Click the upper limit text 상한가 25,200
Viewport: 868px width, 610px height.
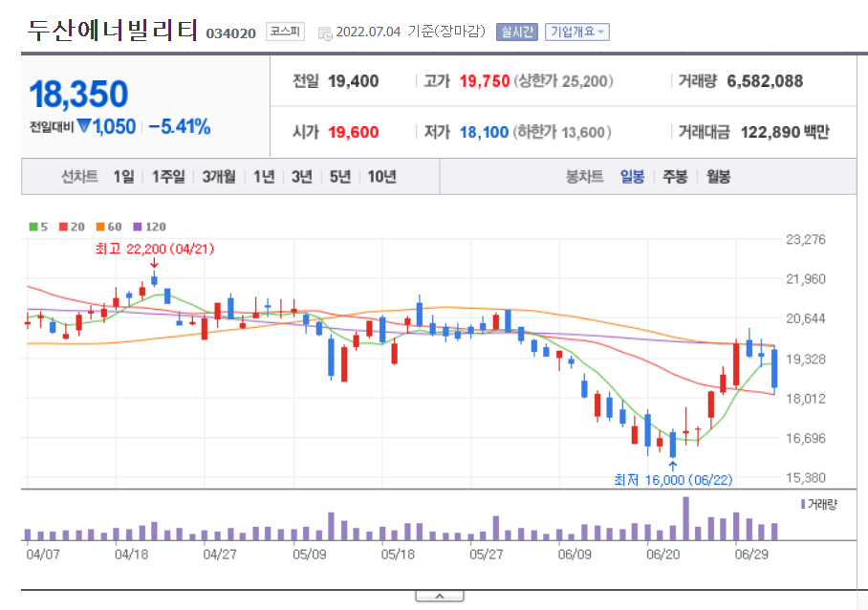click(x=563, y=81)
